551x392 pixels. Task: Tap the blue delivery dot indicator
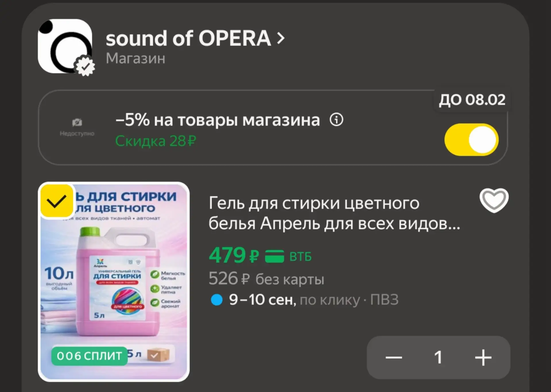pos(217,300)
